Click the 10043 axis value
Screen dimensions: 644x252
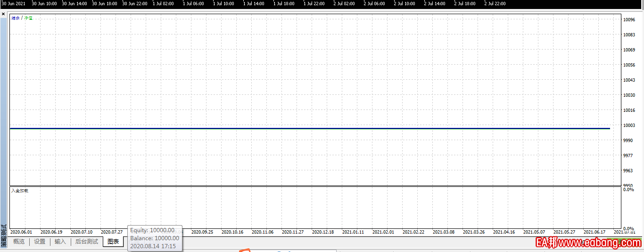(x=629, y=80)
